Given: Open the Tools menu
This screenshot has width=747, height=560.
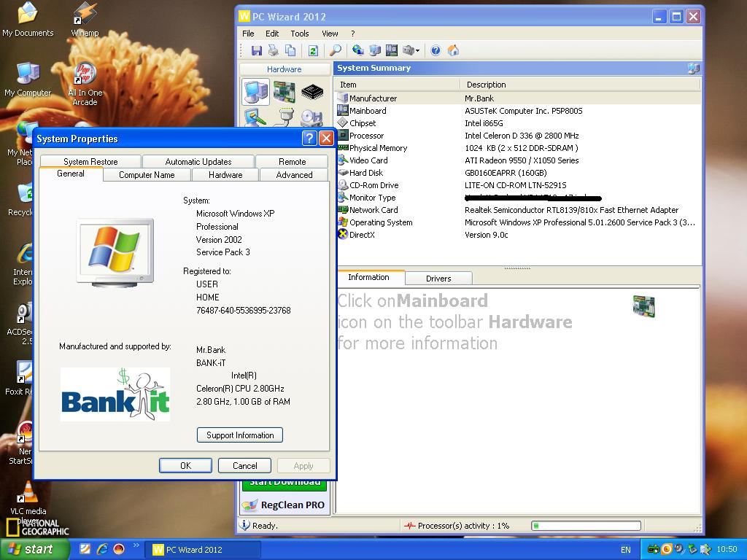Looking at the screenshot, I should point(299,34).
